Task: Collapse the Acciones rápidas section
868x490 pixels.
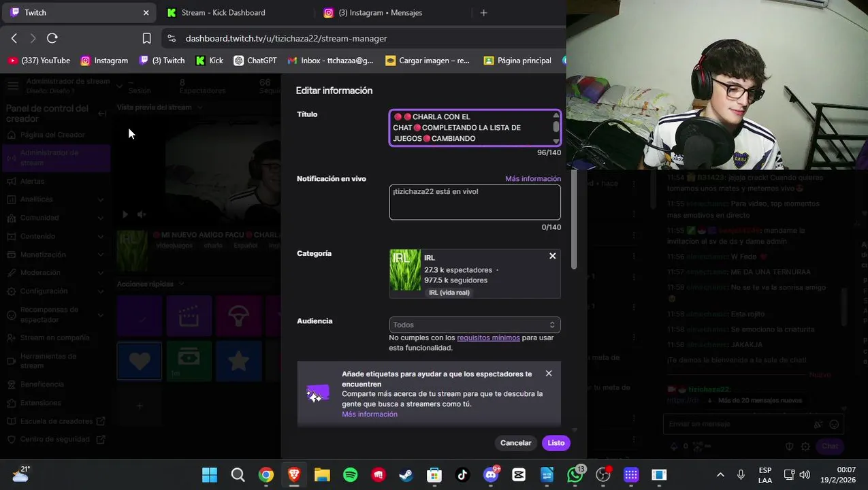Action: (181, 284)
